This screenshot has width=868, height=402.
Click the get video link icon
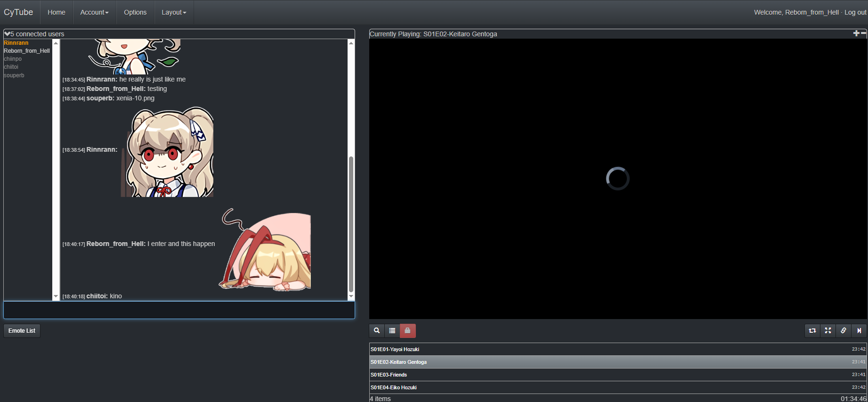click(x=844, y=331)
